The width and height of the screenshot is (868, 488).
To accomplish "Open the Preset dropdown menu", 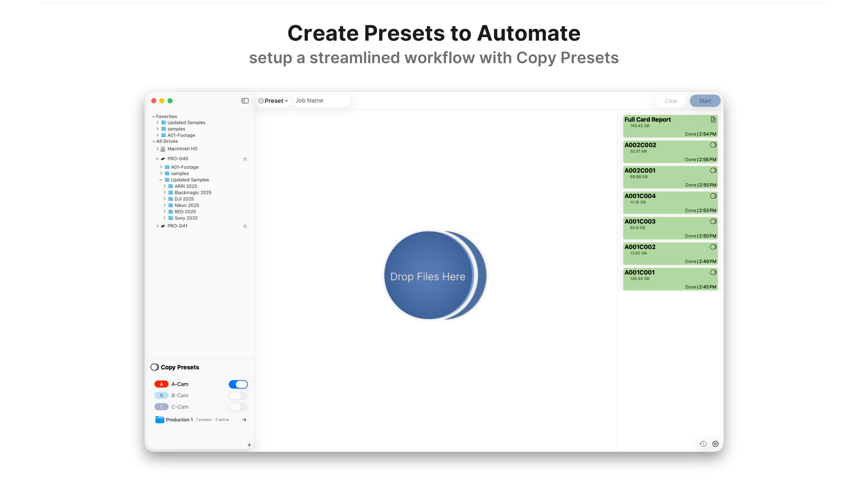I will tap(273, 101).
